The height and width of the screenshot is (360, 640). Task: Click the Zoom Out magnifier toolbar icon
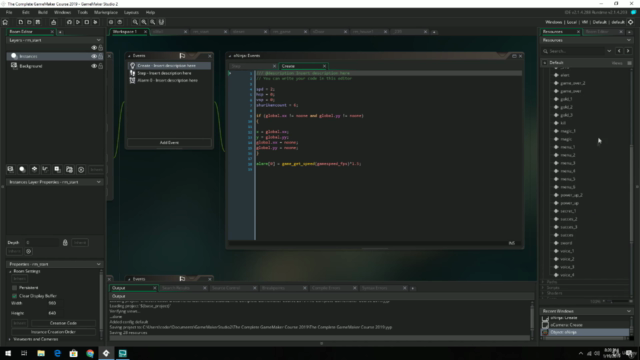point(135,22)
